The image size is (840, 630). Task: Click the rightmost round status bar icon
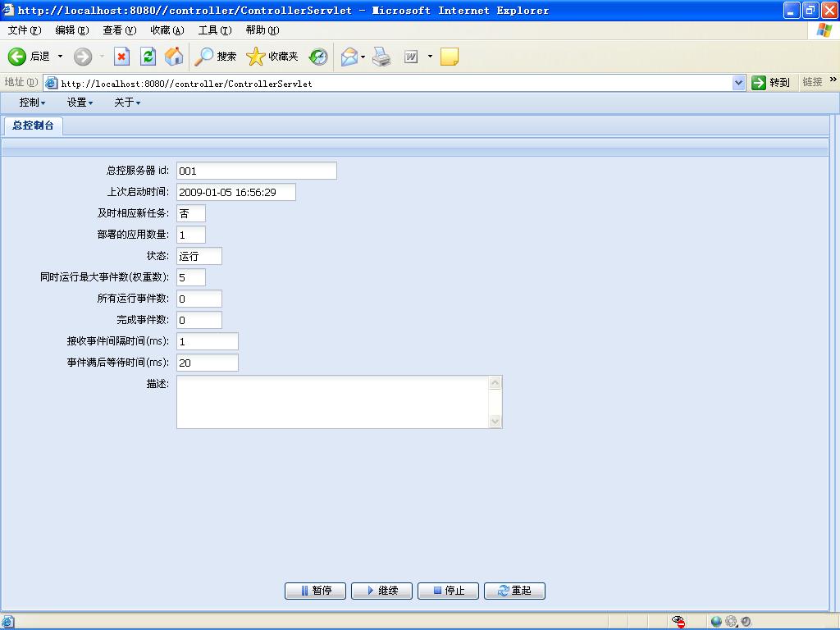[746, 622]
